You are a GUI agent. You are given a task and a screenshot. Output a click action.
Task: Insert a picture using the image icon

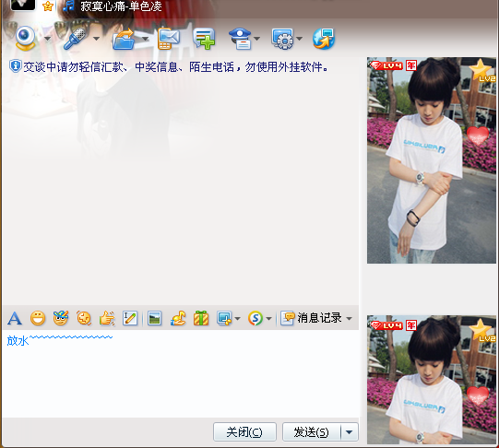pyautogui.click(x=155, y=318)
